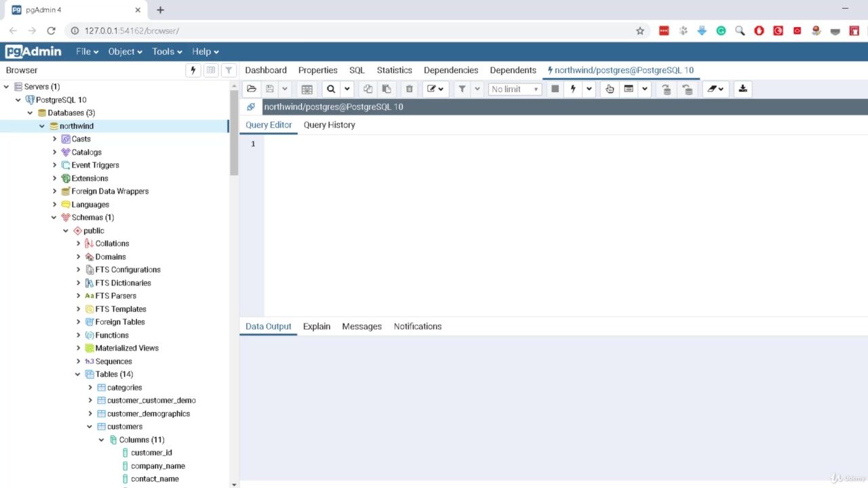The width and height of the screenshot is (868, 488).
Task: Click the Download as CSV icon
Action: (x=743, y=89)
